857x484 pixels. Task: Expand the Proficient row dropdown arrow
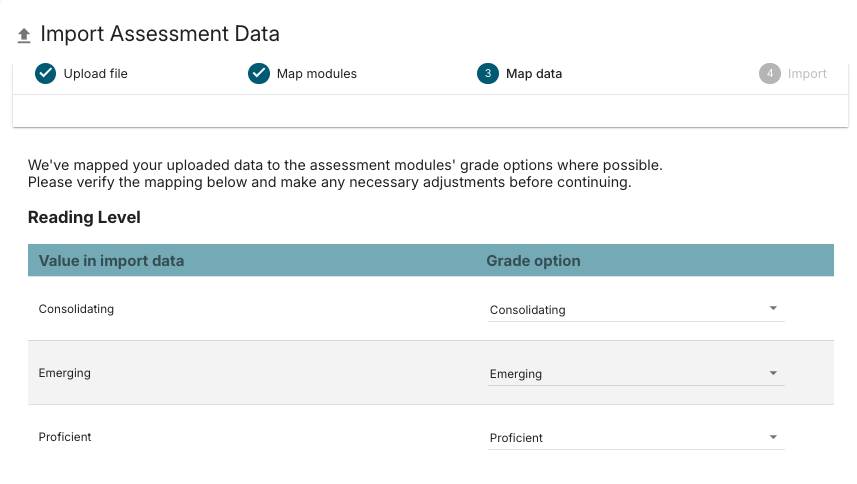773,437
